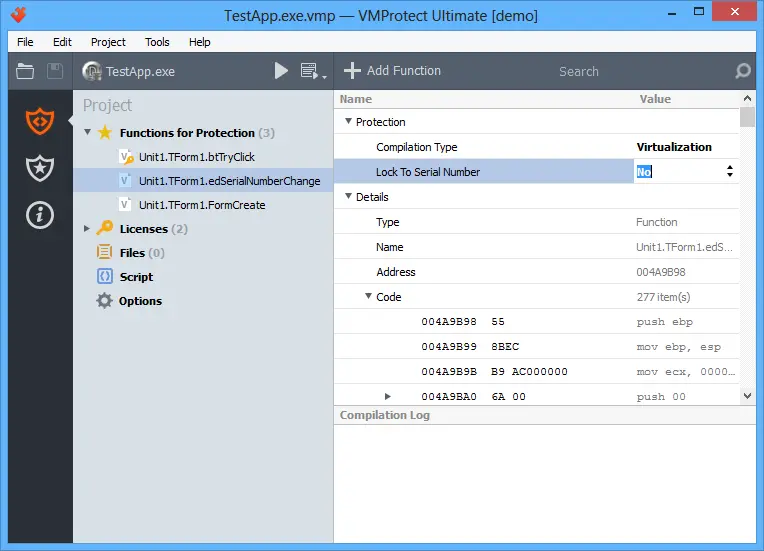
Task: Click the icon beside Unit1.TForm1.btTryClick
Action: (x=126, y=157)
